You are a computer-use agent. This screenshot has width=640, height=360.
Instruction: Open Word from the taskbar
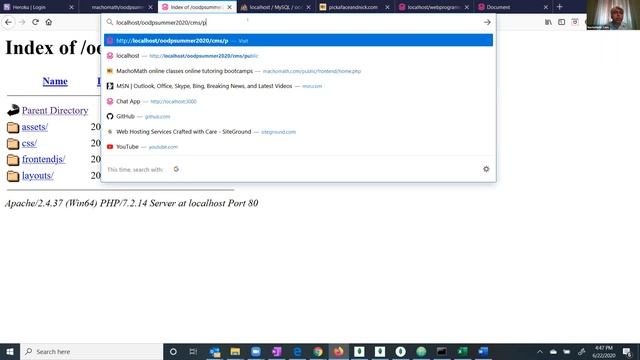(x=483, y=351)
